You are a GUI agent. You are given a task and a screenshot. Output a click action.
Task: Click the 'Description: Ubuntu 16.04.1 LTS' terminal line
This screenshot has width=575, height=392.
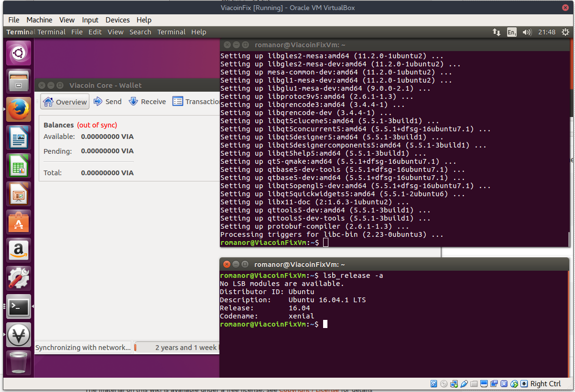click(293, 300)
